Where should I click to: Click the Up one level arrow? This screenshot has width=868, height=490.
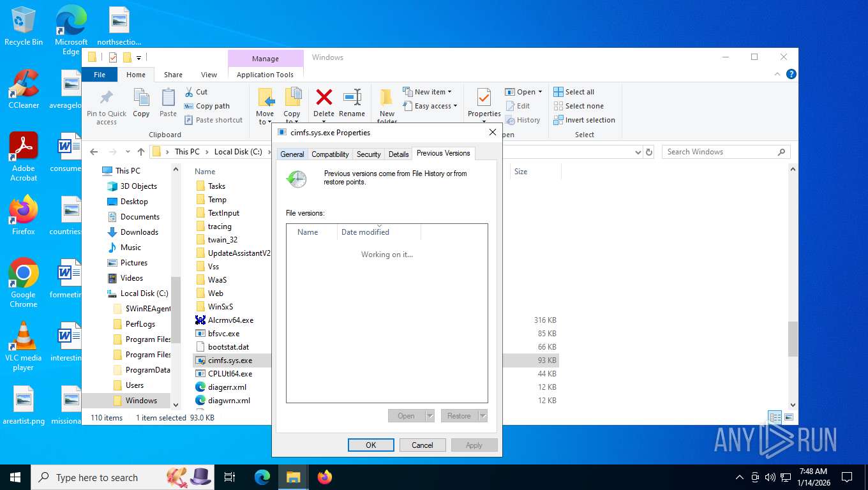pyautogui.click(x=141, y=152)
